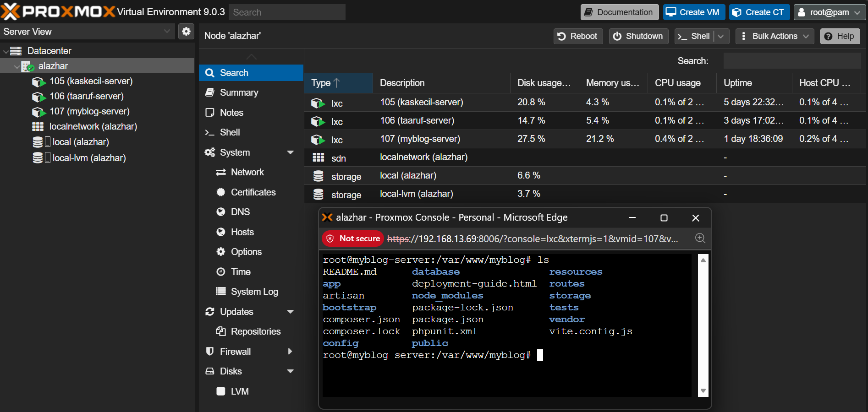Open Shell from the node toolbar
This screenshot has width=868, height=412.
[x=694, y=36]
